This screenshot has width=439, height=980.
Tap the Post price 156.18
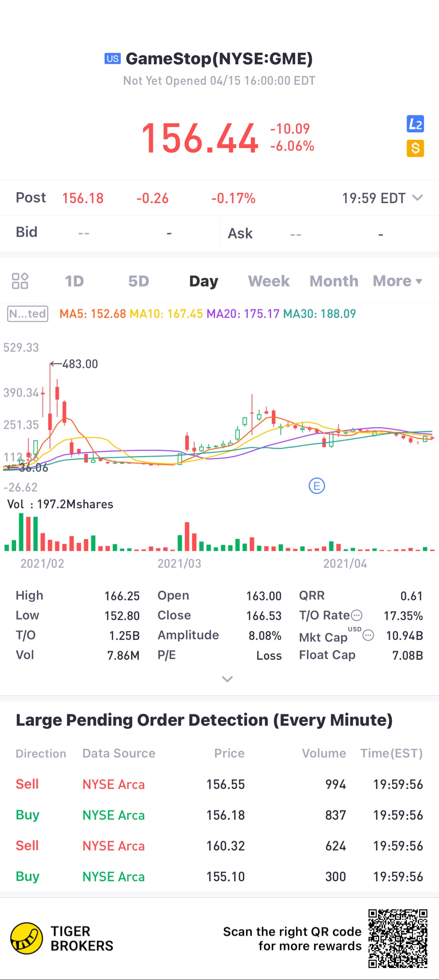click(83, 198)
